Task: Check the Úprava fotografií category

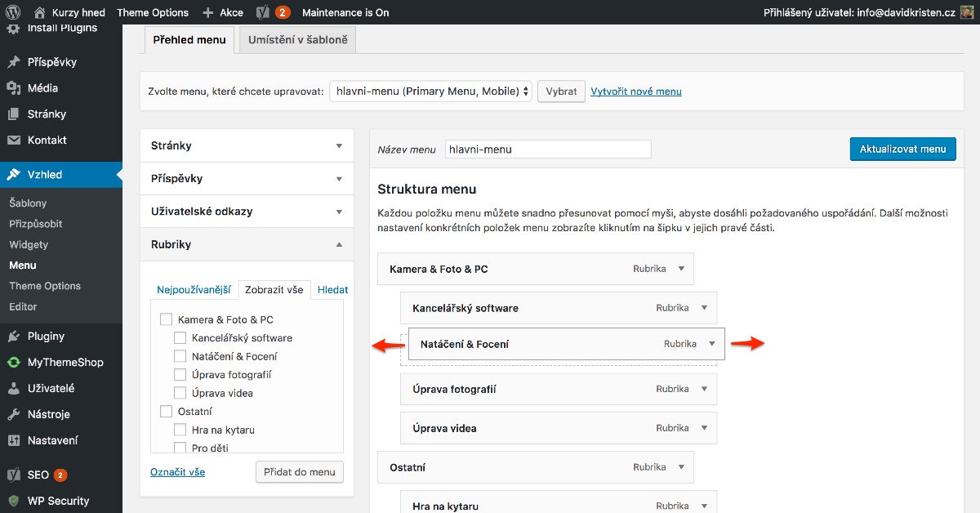Action: pyautogui.click(x=180, y=374)
